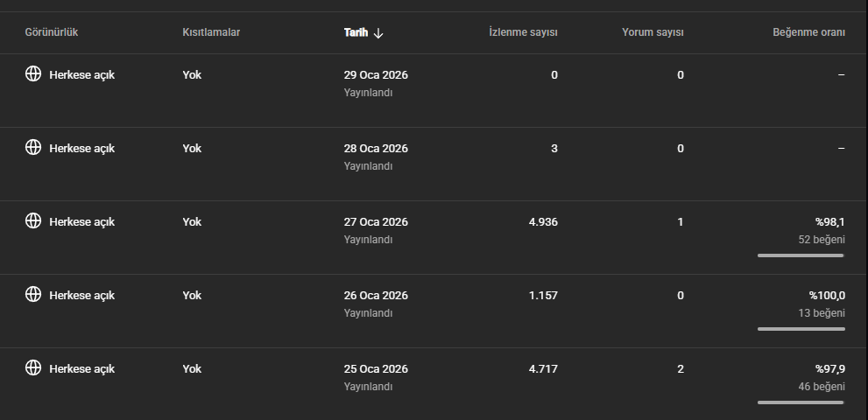This screenshot has width=868, height=420.
Task: Select the Beğenme oranı column header
Action: [x=808, y=33]
